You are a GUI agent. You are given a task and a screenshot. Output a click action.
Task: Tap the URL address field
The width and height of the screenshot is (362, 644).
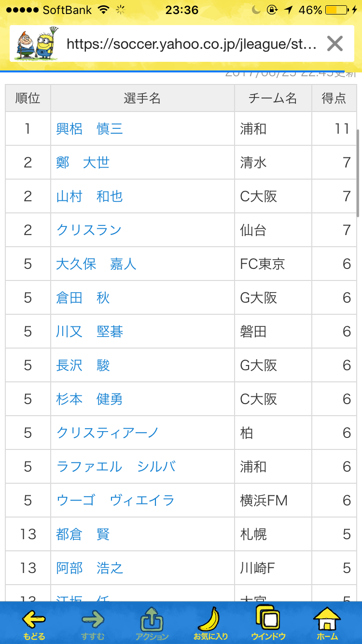pos(191,44)
